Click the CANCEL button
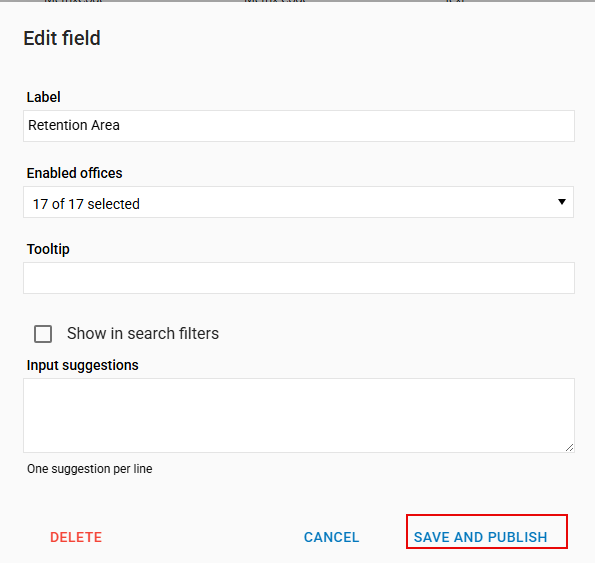The width and height of the screenshot is (595, 563). coord(331,537)
